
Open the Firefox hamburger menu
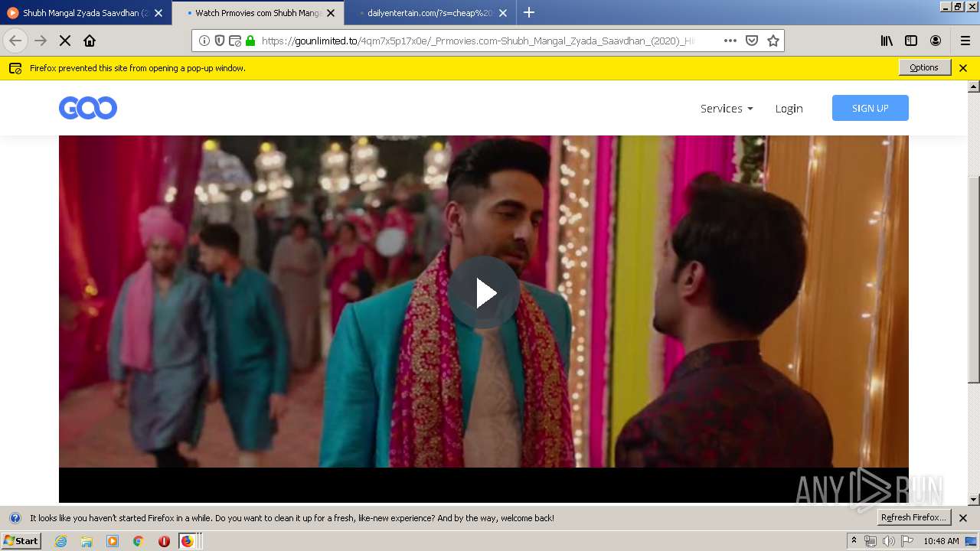pyautogui.click(x=965, y=41)
